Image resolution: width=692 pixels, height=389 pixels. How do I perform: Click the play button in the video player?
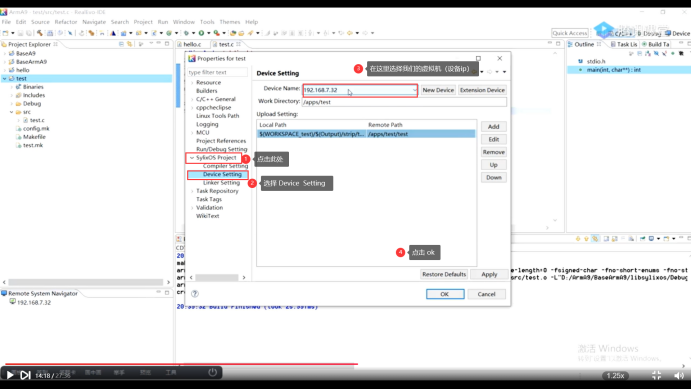click(x=9, y=375)
